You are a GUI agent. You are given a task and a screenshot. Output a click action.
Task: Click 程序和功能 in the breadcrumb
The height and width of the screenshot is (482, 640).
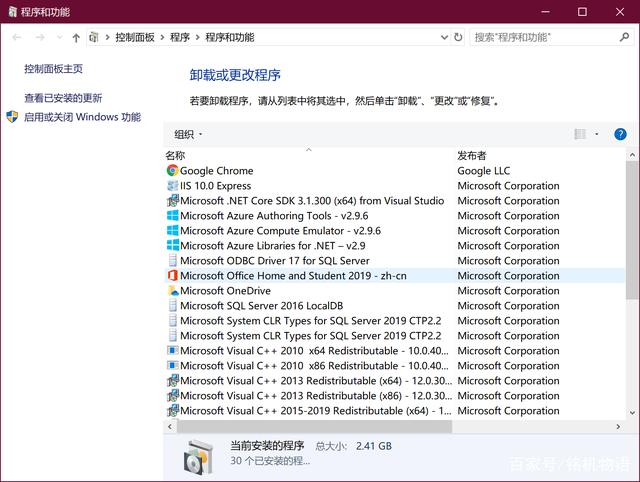click(230, 38)
